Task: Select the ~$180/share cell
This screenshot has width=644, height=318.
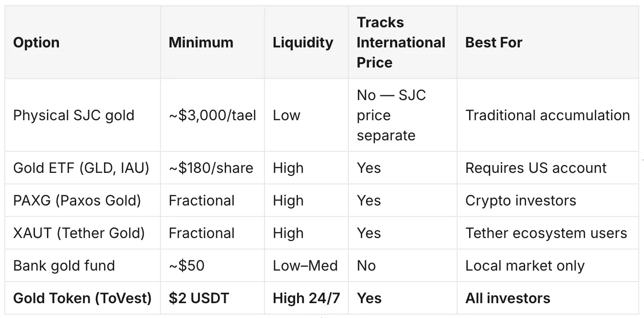Action: (211, 168)
